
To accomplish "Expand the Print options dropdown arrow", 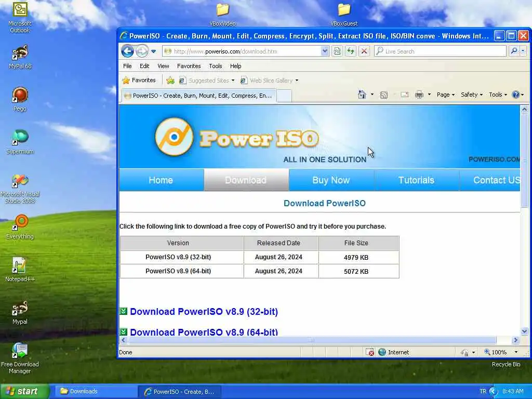I will coord(429,95).
